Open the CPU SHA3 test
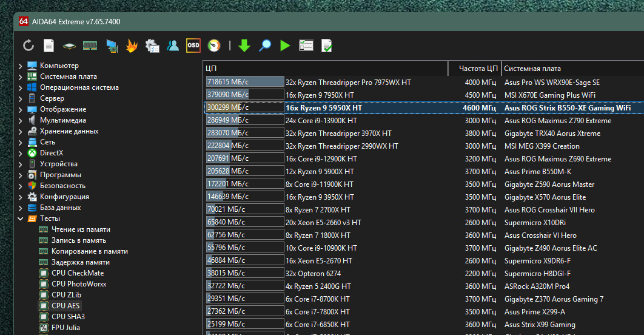The image size is (644, 335). coord(68,317)
